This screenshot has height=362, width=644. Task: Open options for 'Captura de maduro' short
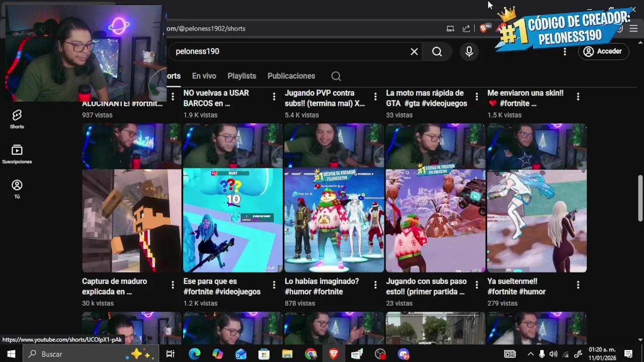point(173,285)
